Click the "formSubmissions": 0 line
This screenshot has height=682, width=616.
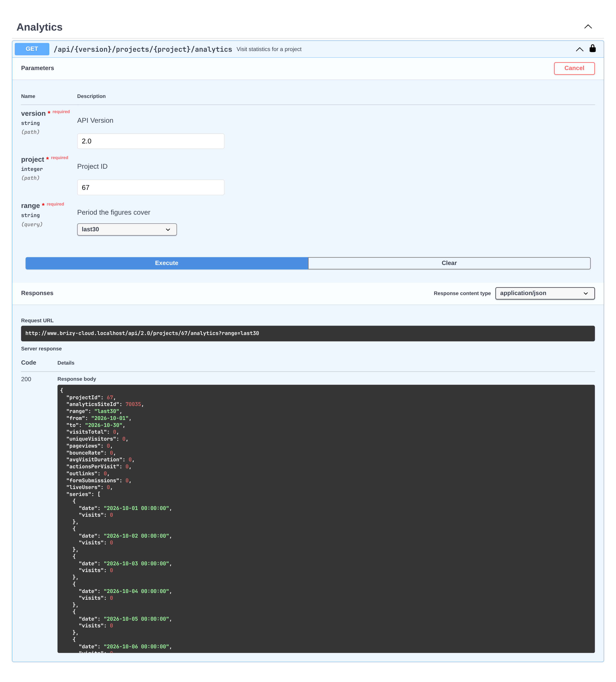point(98,481)
